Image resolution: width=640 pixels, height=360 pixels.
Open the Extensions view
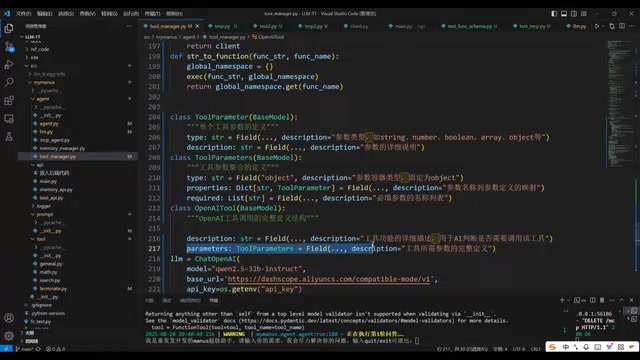pos(9,100)
